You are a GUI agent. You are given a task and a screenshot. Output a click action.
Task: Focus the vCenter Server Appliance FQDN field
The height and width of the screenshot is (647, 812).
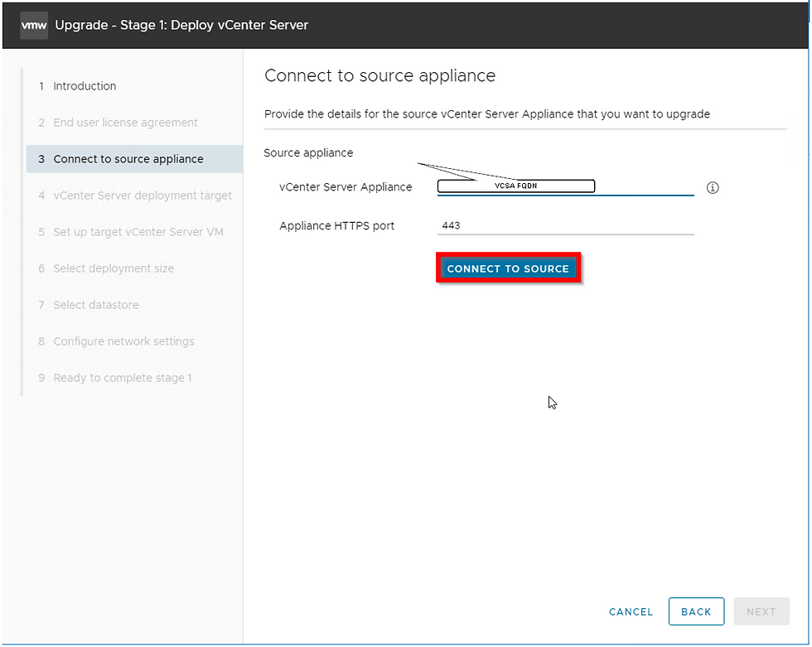[x=565, y=186]
